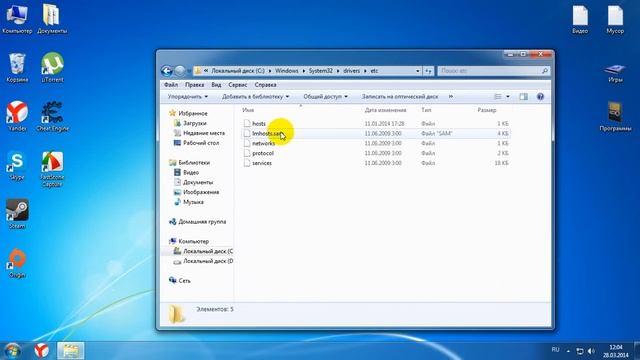The image size is (640, 360).
Task: Click the Explorer Forward navigation button
Action: (180, 71)
